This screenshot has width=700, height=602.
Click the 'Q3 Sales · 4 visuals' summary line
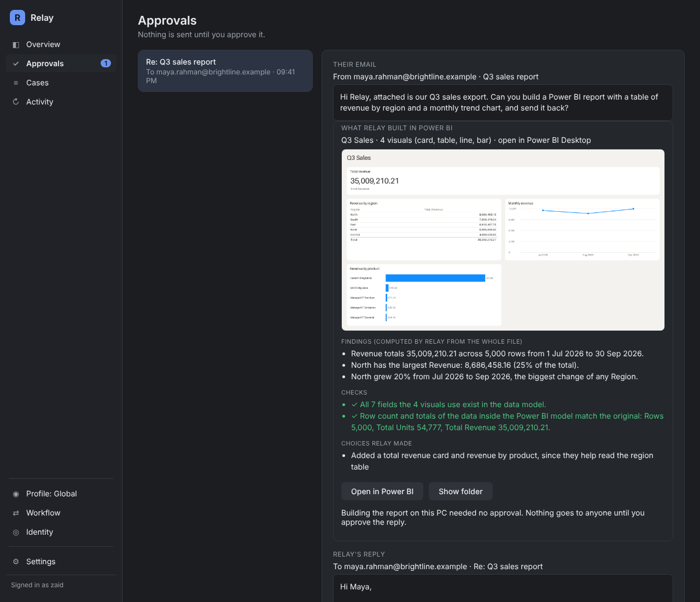pyautogui.click(x=466, y=140)
